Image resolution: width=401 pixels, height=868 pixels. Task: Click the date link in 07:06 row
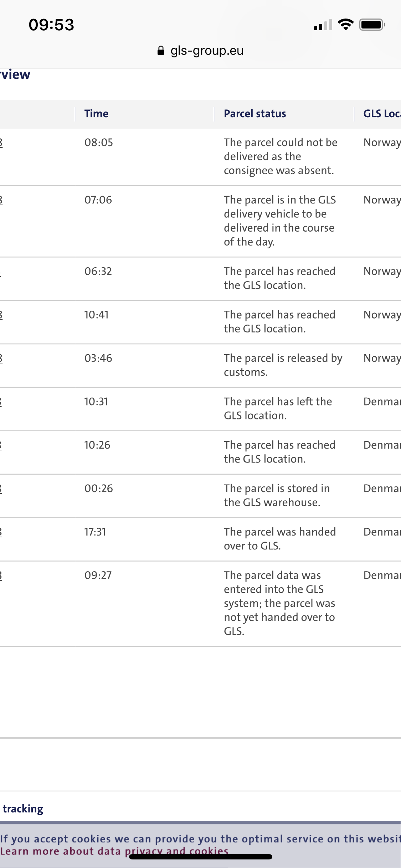point(1,200)
